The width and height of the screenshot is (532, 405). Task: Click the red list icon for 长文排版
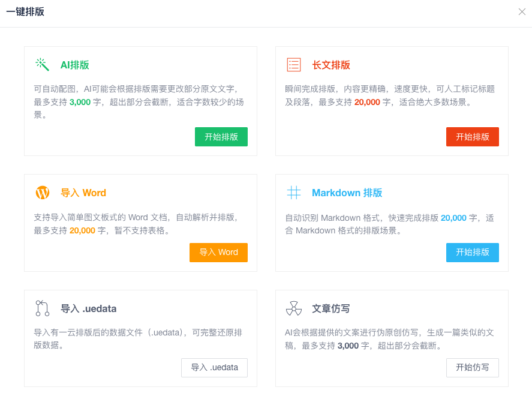293,65
